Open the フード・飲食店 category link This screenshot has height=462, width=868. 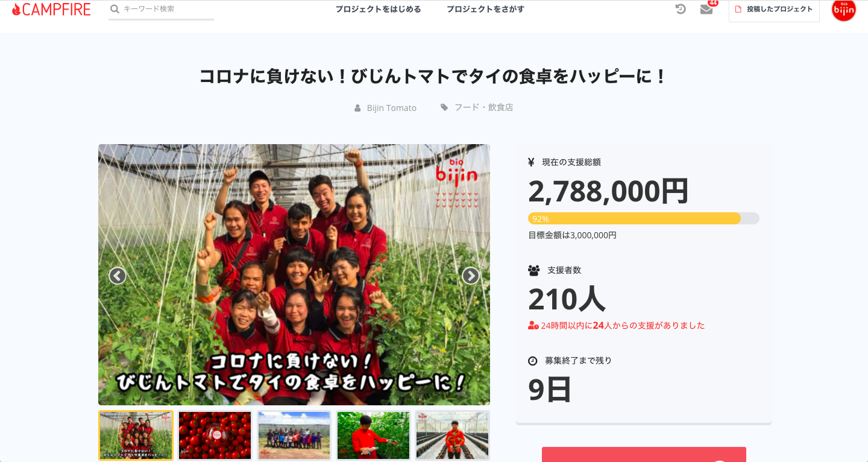(x=483, y=107)
